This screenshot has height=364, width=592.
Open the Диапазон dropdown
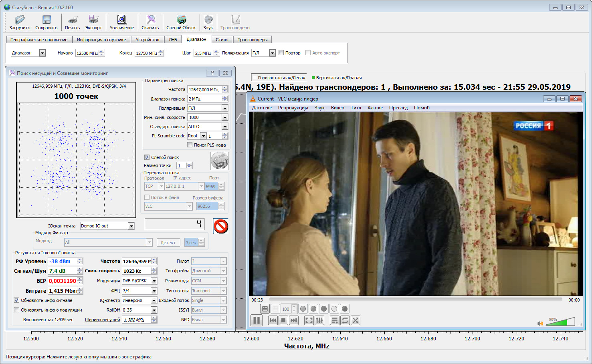tap(42, 53)
